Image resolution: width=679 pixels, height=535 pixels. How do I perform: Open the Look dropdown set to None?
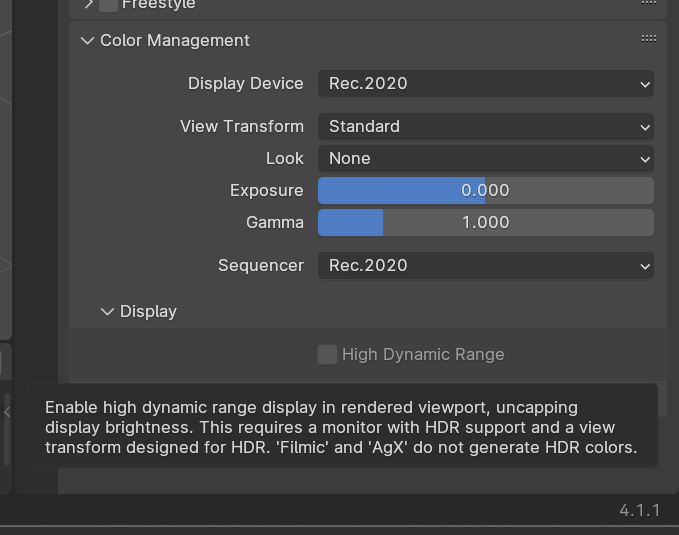(485, 159)
